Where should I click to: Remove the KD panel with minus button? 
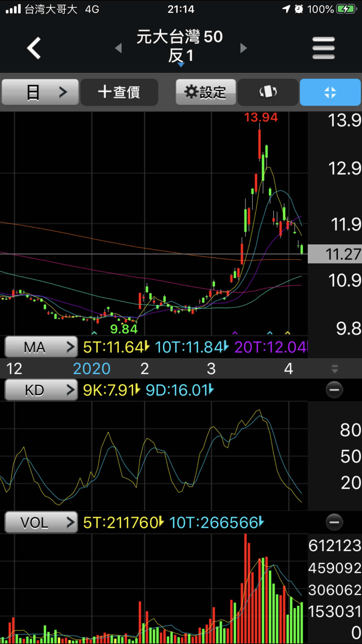tap(334, 390)
